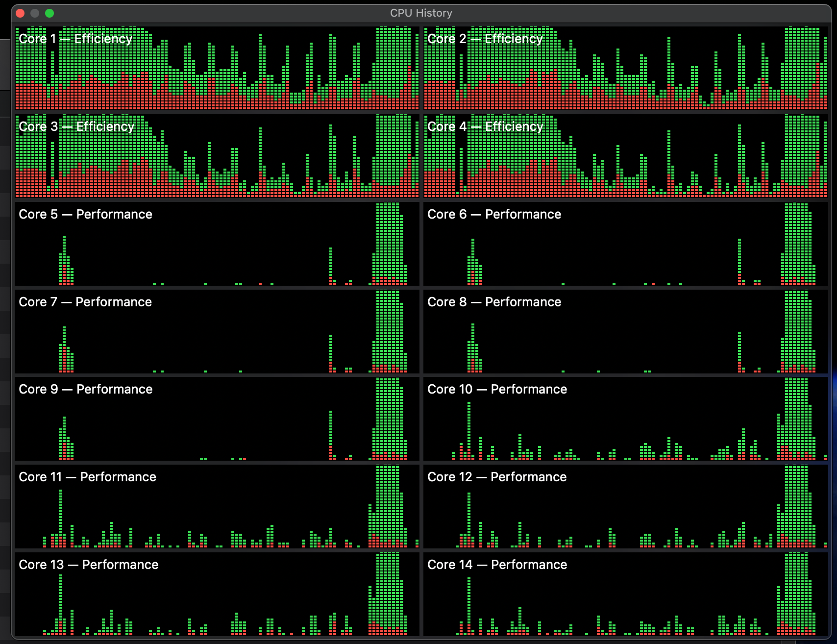This screenshot has width=837, height=644.
Task: Close the CPU History window
Action: (20, 13)
